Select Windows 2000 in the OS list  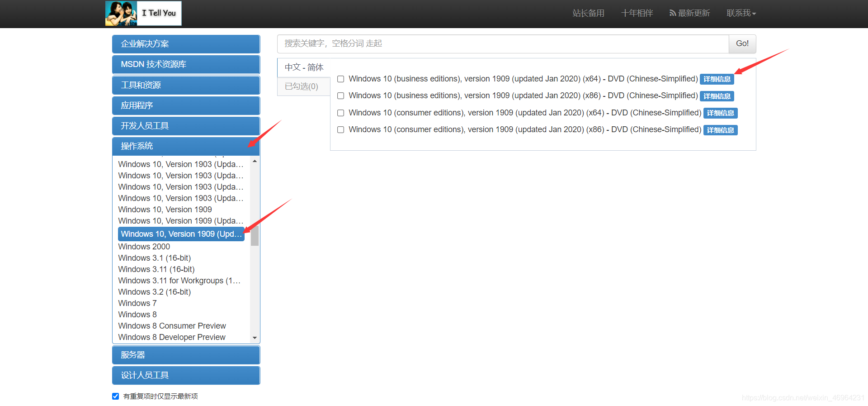[144, 247]
